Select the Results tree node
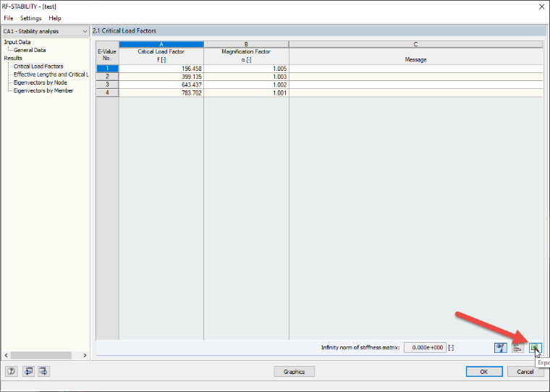The width and height of the screenshot is (550, 392). (x=13, y=58)
